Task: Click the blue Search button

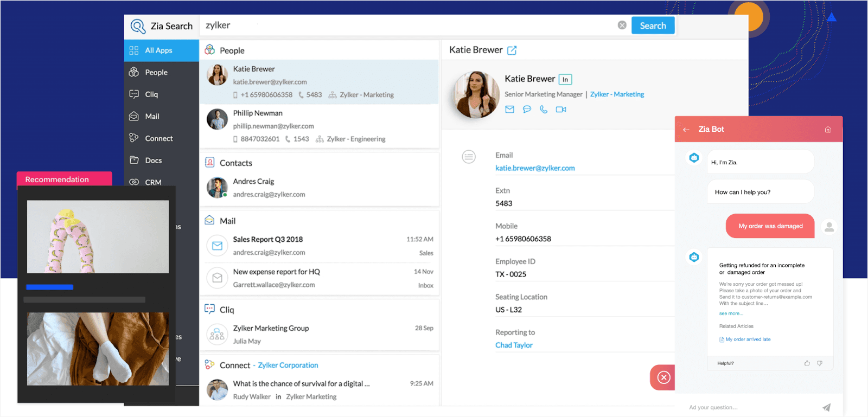Action: tap(653, 25)
